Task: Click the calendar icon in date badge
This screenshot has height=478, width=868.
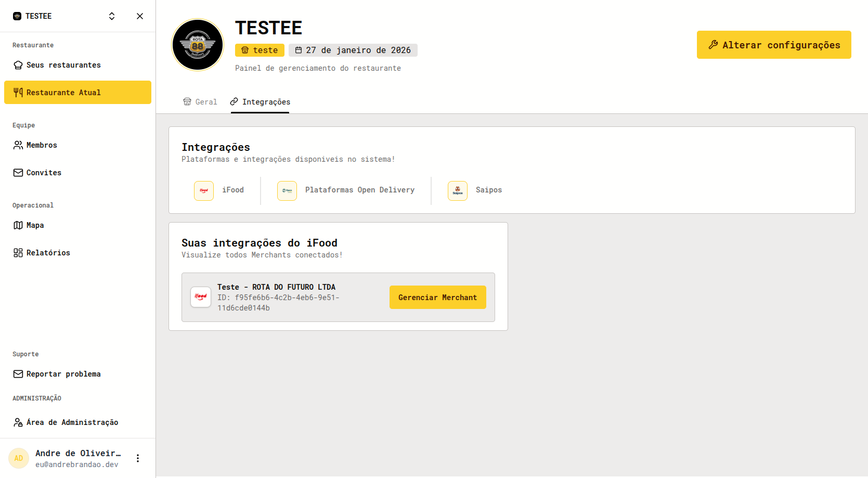Action: pos(299,50)
